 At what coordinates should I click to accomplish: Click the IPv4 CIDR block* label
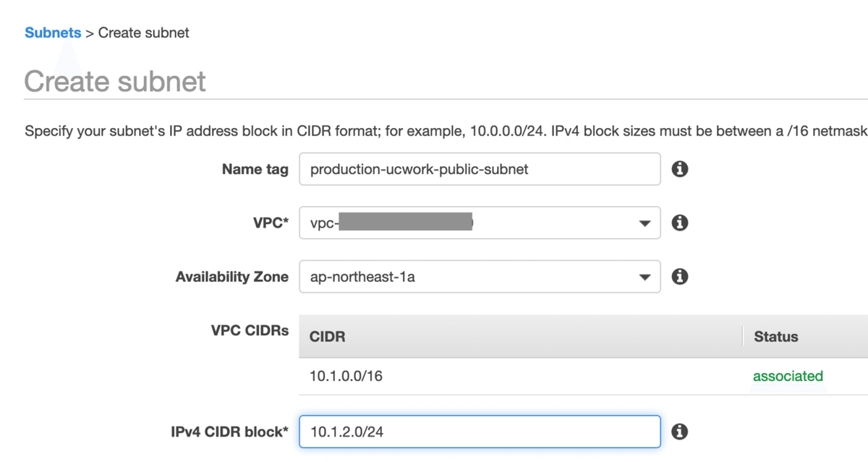pyautogui.click(x=229, y=432)
